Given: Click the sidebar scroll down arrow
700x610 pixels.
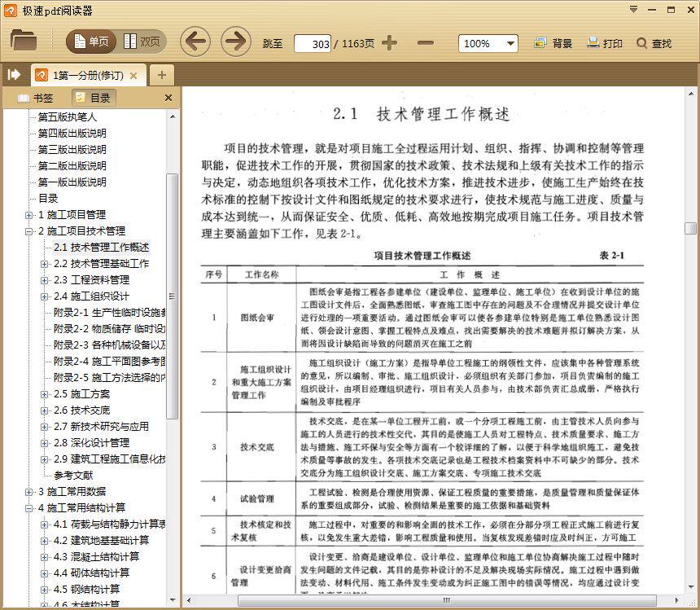Looking at the screenshot, I should click(x=173, y=599).
